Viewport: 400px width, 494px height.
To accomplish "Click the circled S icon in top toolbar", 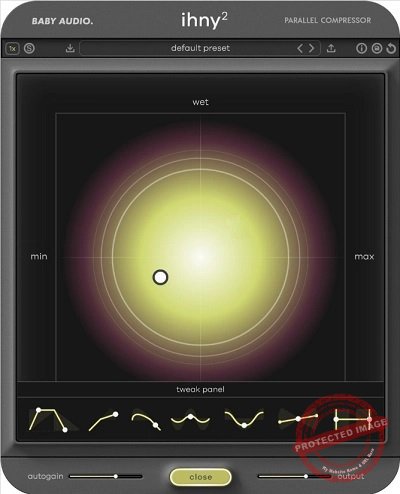I will coord(29,49).
